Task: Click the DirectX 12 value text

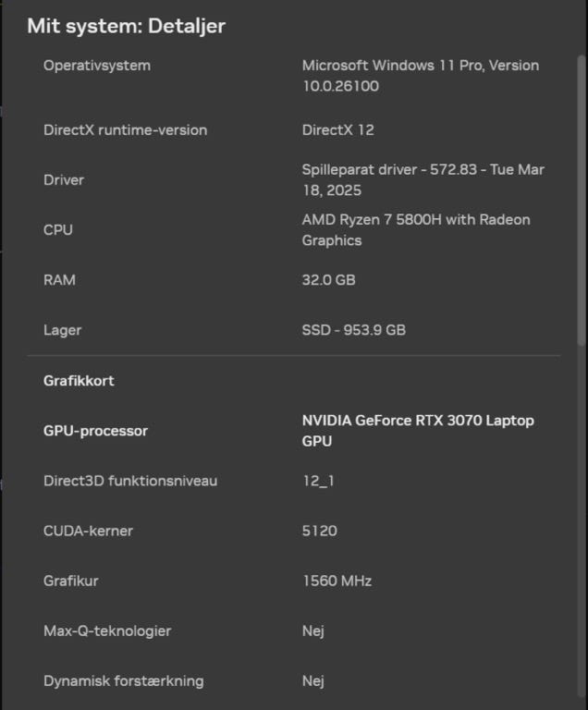Action: click(337, 130)
